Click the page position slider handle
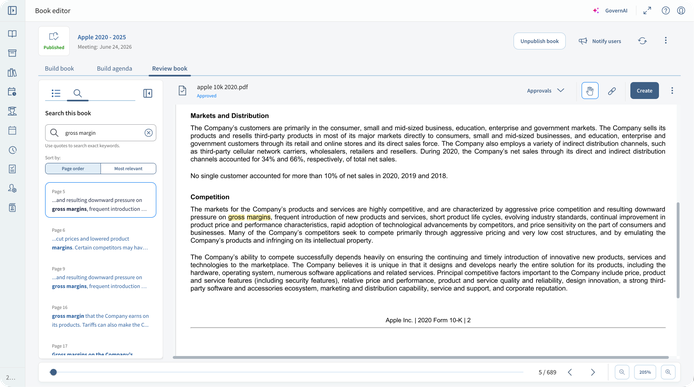The image size is (694, 387). (x=53, y=372)
